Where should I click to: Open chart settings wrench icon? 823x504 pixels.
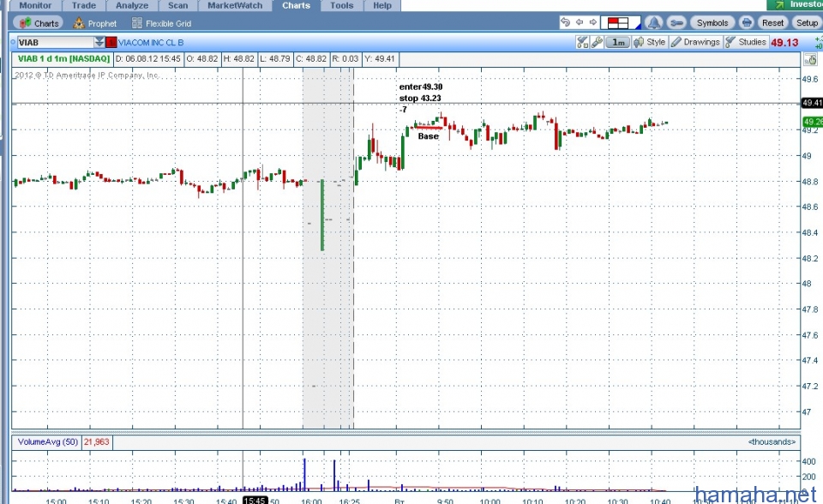tap(597, 42)
